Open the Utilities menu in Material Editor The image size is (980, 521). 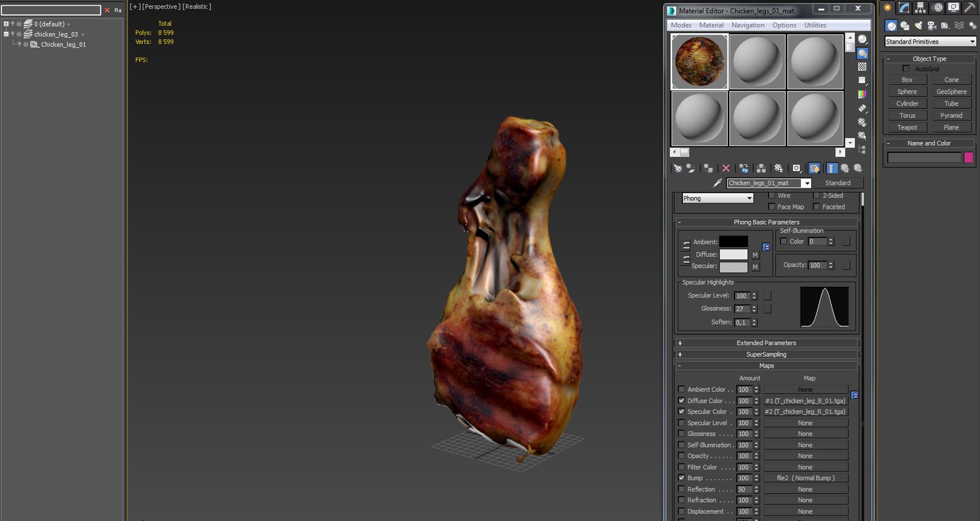[815, 25]
